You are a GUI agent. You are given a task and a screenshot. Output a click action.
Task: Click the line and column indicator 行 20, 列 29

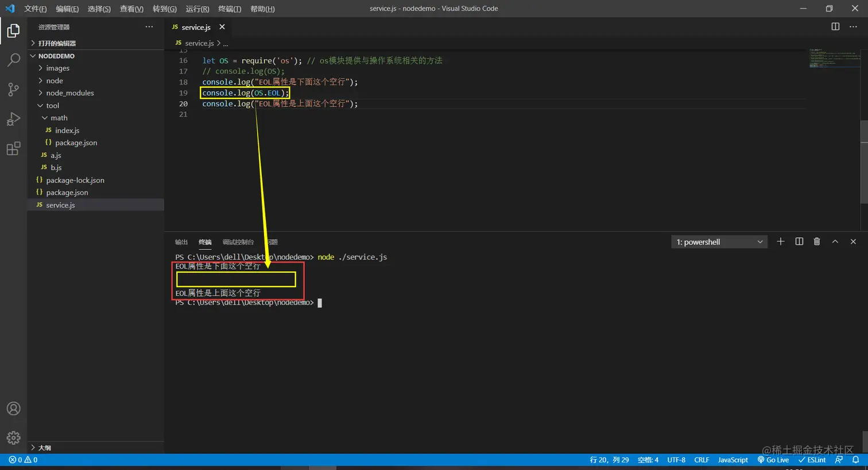point(609,460)
